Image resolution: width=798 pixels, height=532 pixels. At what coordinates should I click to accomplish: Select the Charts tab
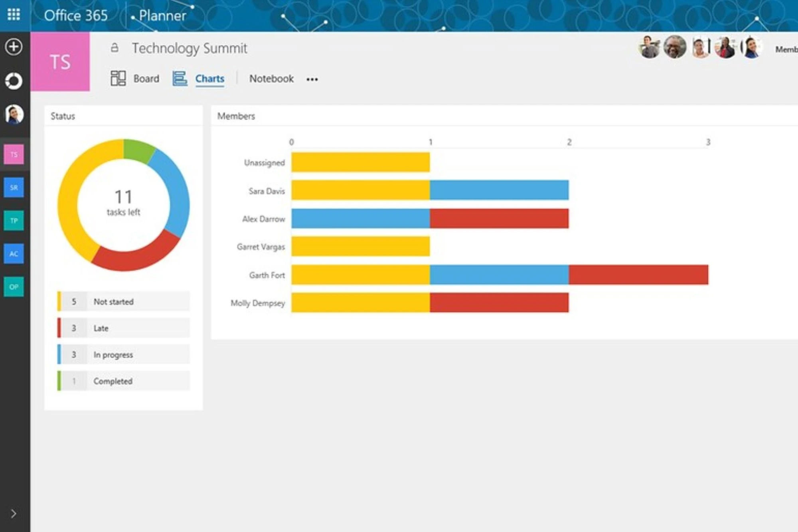(209, 79)
